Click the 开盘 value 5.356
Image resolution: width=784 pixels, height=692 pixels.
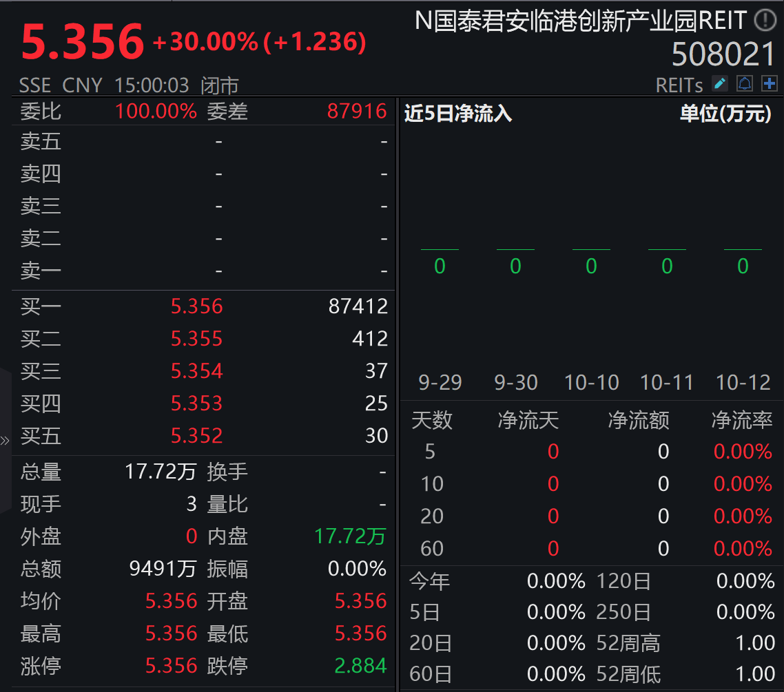(x=360, y=601)
